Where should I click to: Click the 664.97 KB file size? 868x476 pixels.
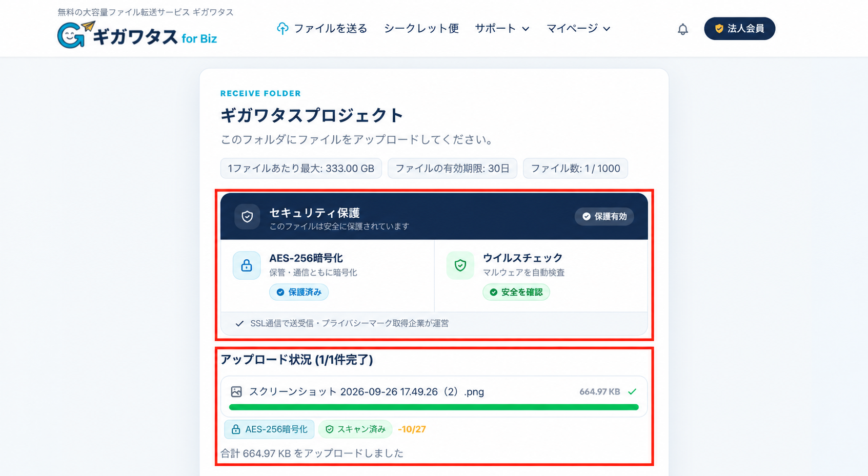point(600,392)
